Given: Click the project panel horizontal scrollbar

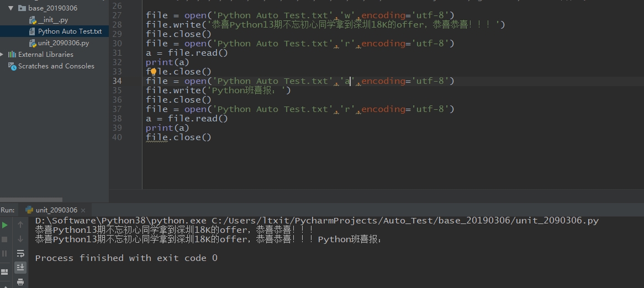Looking at the screenshot, I should point(31,200).
